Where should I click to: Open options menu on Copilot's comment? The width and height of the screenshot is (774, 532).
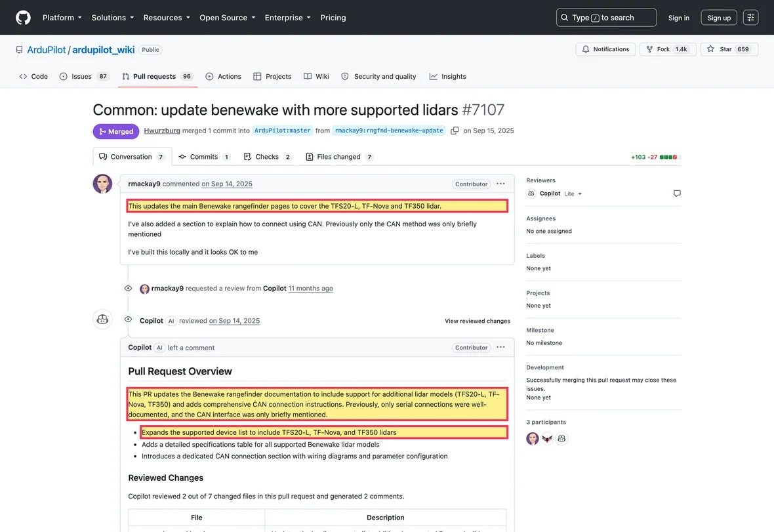point(500,348)
